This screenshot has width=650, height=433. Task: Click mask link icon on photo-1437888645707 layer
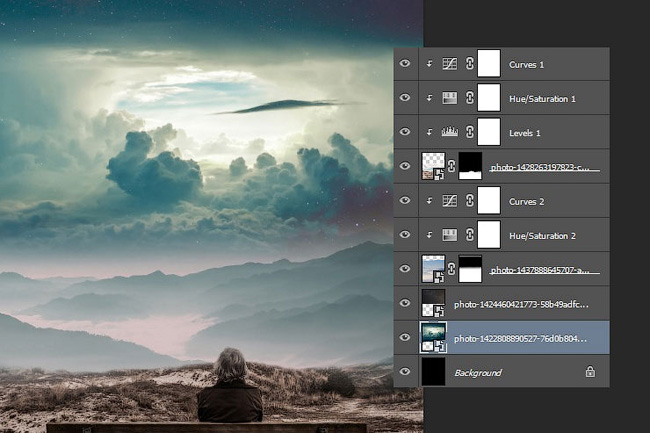click(x=451, y=269)
